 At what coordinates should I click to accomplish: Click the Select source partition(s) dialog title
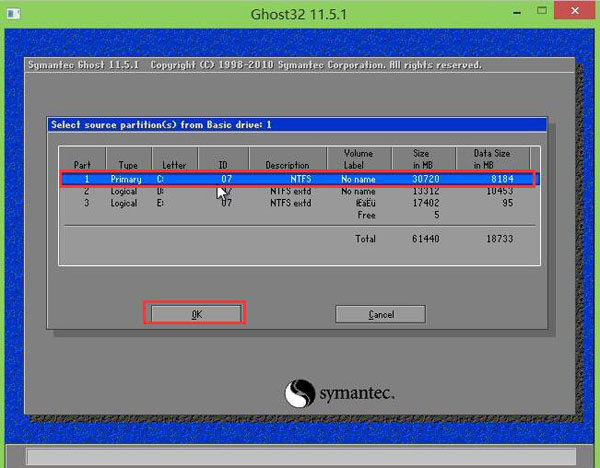pos(161,125)
